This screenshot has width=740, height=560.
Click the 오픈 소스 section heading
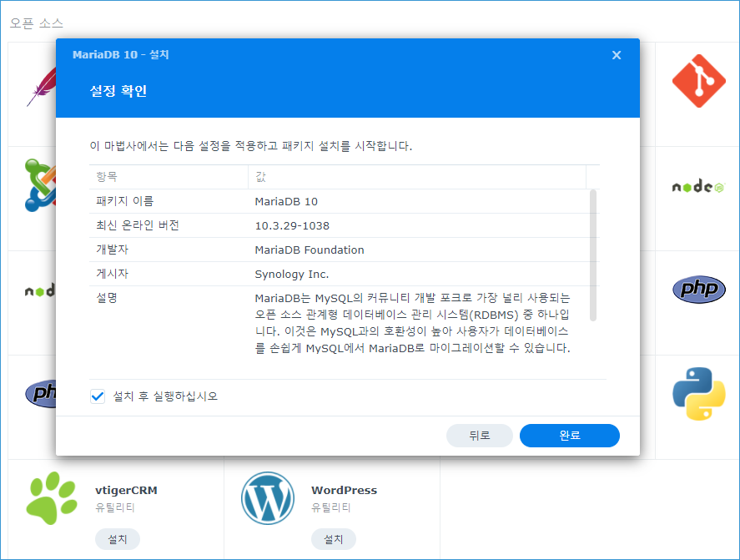37,23
